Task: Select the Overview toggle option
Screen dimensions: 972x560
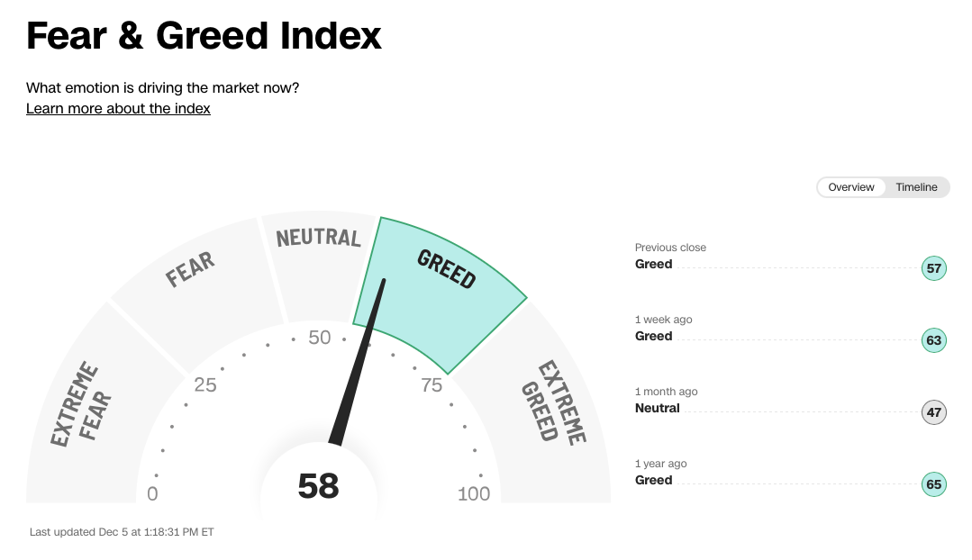Action: [x=851, y=187]
